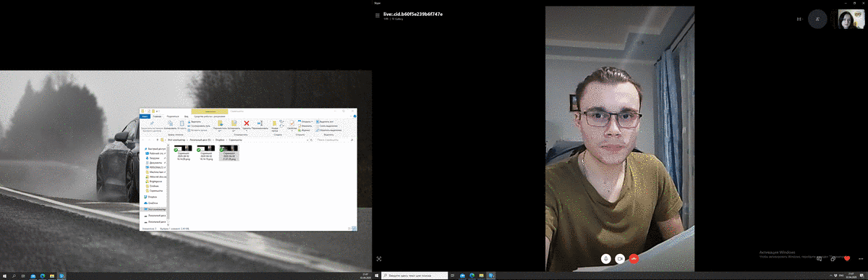Open the call chat panel icon
Viewport: 868px width, 280px height.
pos(819,258)
